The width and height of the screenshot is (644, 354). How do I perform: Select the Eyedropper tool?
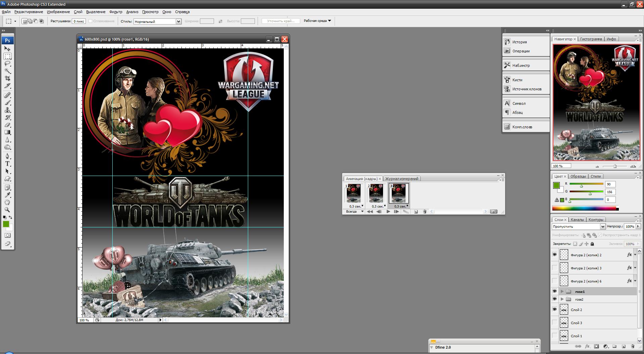click(x=7, y=195)
